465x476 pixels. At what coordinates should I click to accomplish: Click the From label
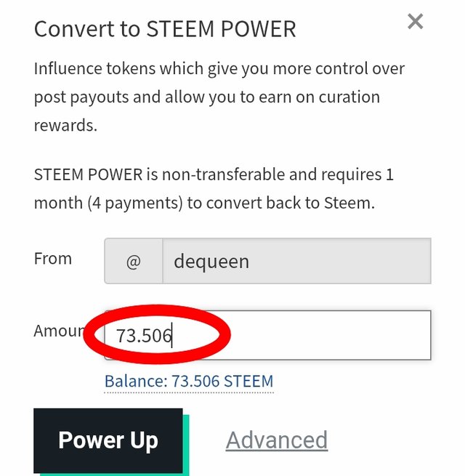53,259
